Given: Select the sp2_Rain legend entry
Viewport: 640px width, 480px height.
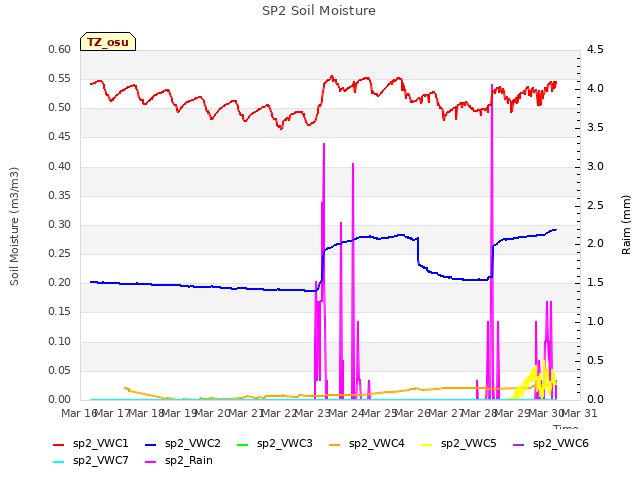Looking at the screenshot, I should [x=179, y=461].
